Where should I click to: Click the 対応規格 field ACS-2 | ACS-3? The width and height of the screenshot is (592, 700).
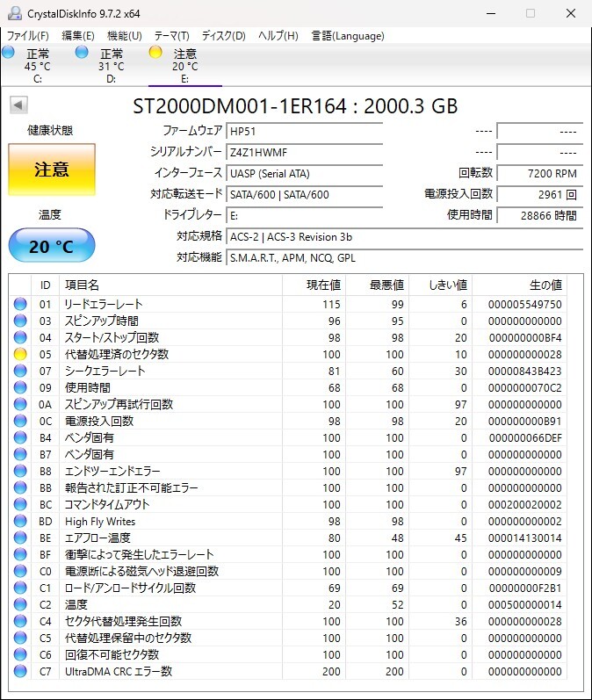point(405,236)
